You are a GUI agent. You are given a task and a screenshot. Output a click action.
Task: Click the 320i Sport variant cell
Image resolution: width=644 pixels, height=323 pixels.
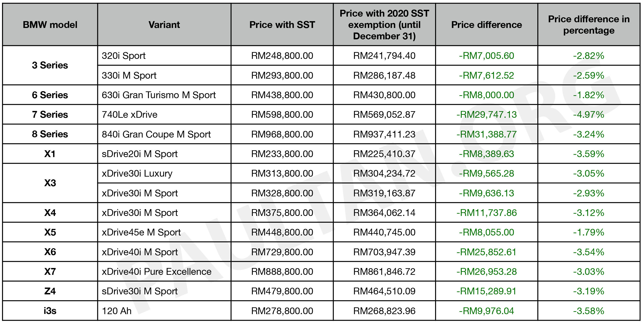[164, 55]
